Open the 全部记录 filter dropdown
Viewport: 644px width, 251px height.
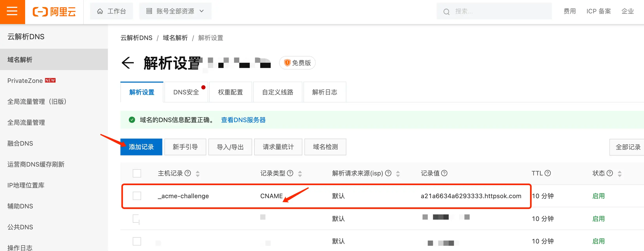[628, 147]
